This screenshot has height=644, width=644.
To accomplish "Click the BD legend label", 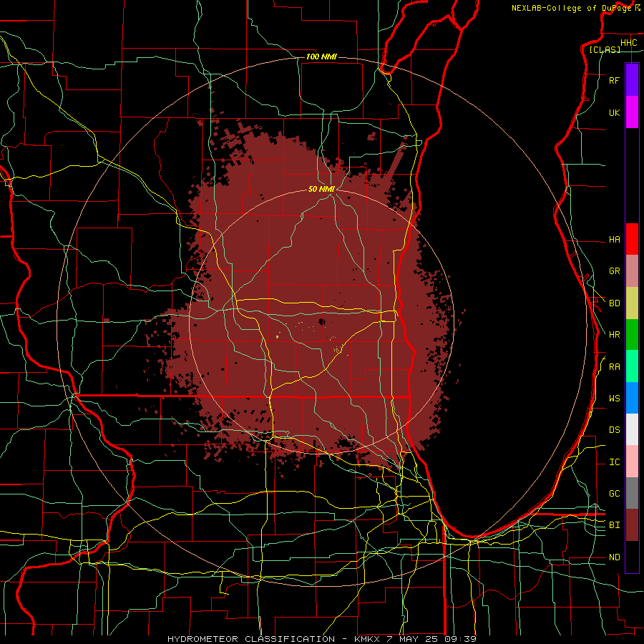I will pos(614,303).
